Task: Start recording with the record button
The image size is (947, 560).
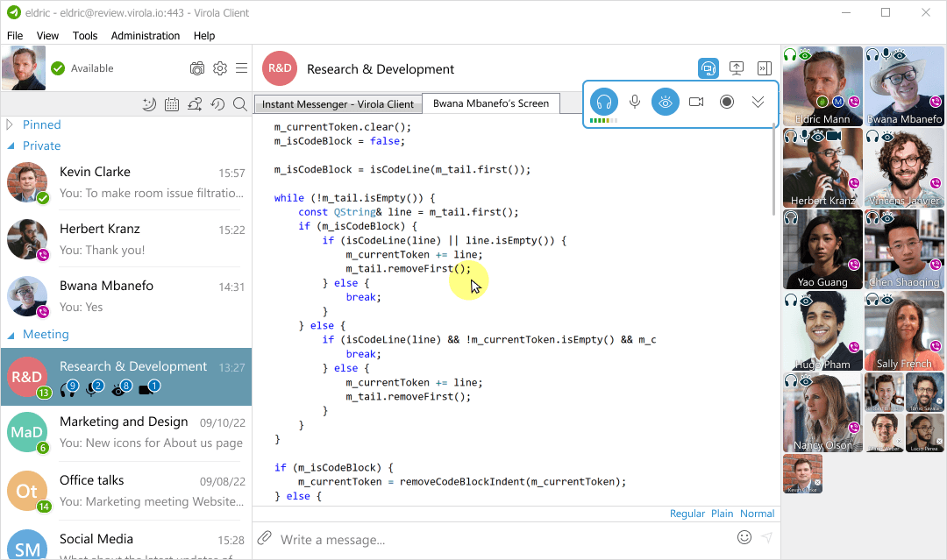Action: coord(727,101)
